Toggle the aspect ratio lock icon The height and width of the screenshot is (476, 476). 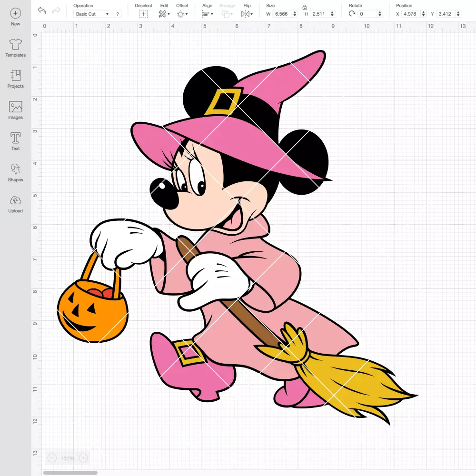click(305, 7)
